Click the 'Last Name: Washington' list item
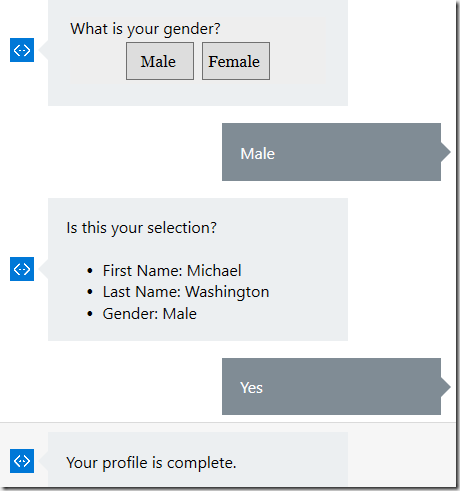460x491 pixels. tap(186, 292)
